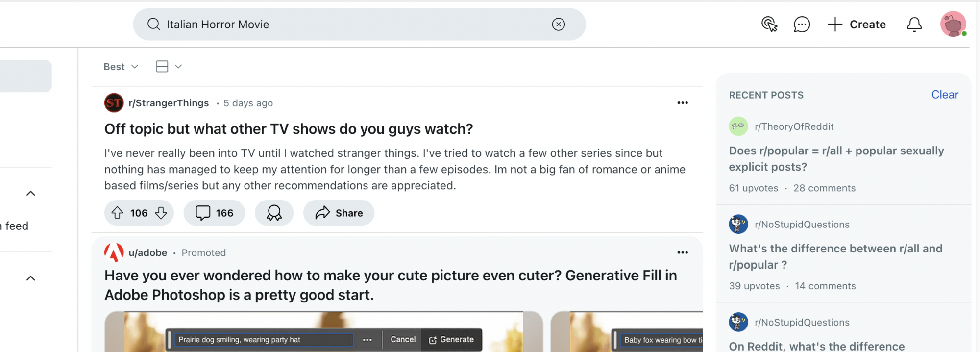
Task: Open the r/StrangerThings community avatar
Action: [114, 103]
